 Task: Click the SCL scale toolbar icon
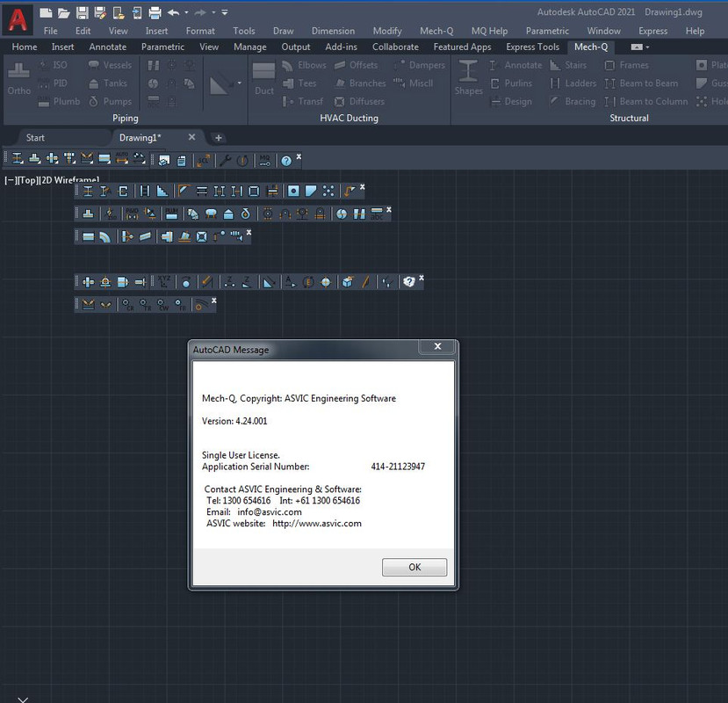point(204,161)
